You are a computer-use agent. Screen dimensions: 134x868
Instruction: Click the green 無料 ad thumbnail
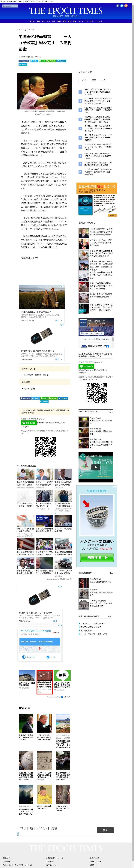[x=62, y=676]
